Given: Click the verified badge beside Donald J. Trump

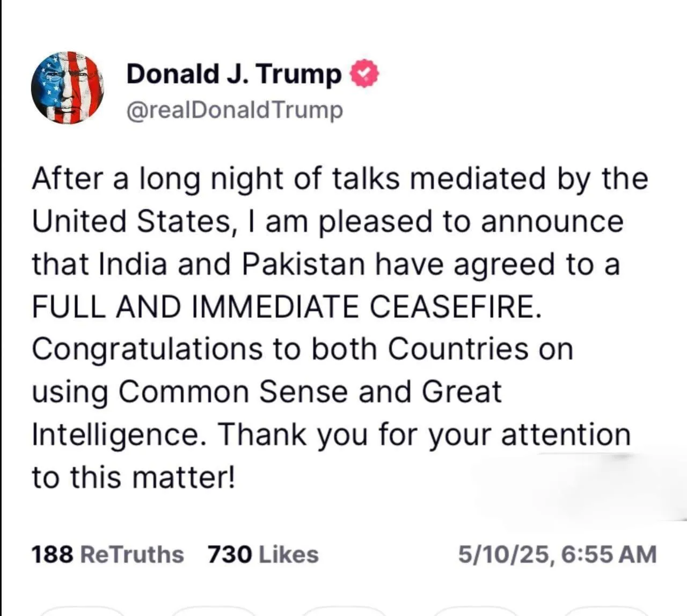Looking at the screenshot, I should click(x=364, y=74).
